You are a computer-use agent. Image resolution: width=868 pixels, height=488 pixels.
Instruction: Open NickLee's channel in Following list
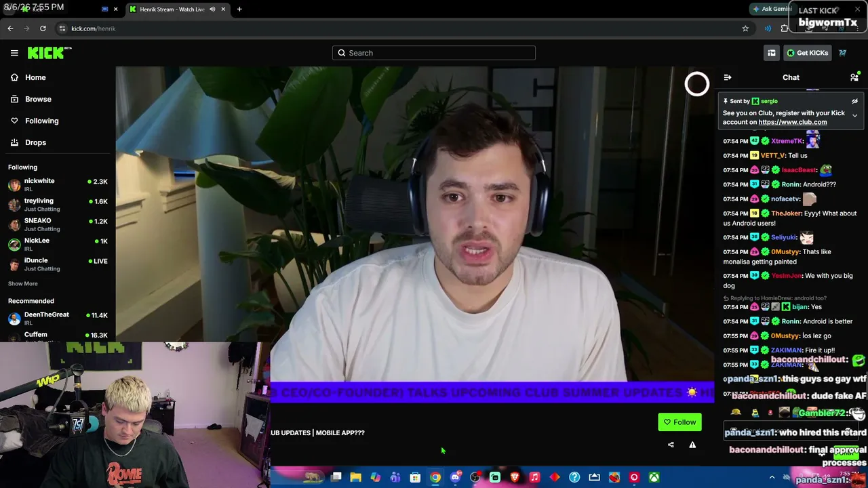(x=58, y=244)
